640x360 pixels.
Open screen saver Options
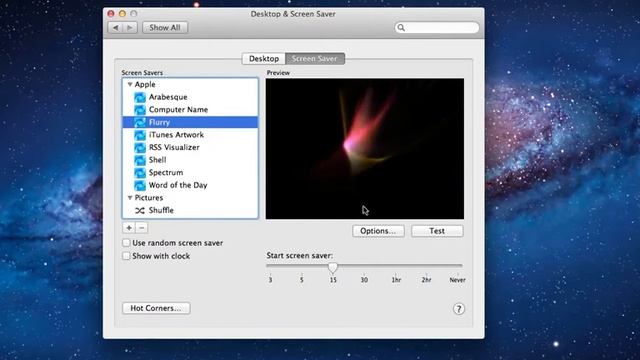tap(378, 231)
